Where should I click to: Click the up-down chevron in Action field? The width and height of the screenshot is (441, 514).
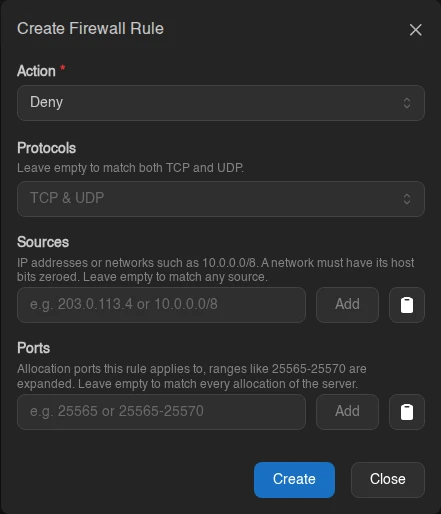[x=407, y=103]
